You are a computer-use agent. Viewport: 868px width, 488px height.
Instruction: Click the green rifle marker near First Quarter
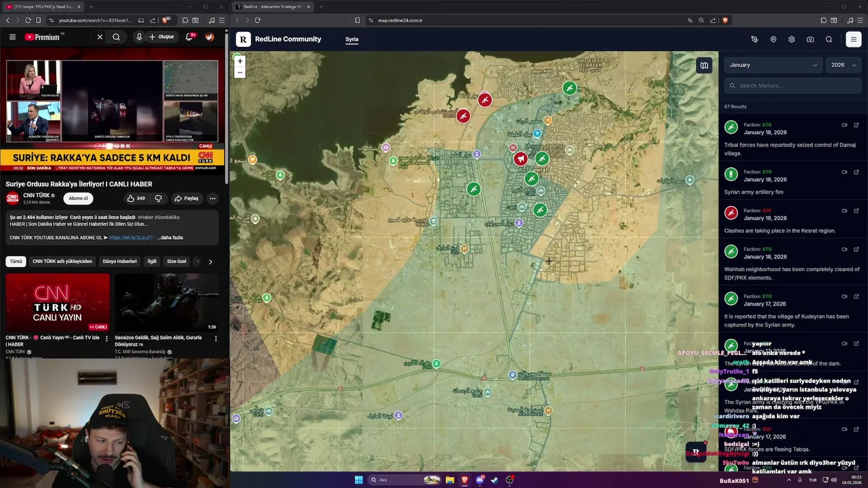pos(570,88)
